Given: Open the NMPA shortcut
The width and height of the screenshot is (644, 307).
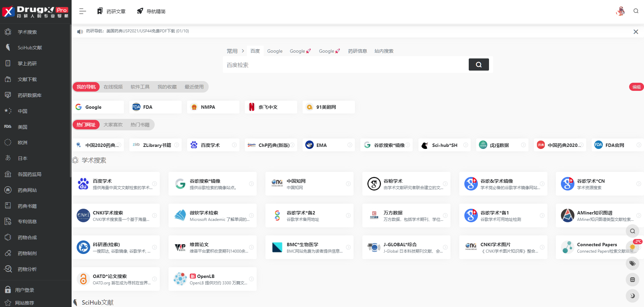Looking at the screenshot, I should tap(213, 107).
